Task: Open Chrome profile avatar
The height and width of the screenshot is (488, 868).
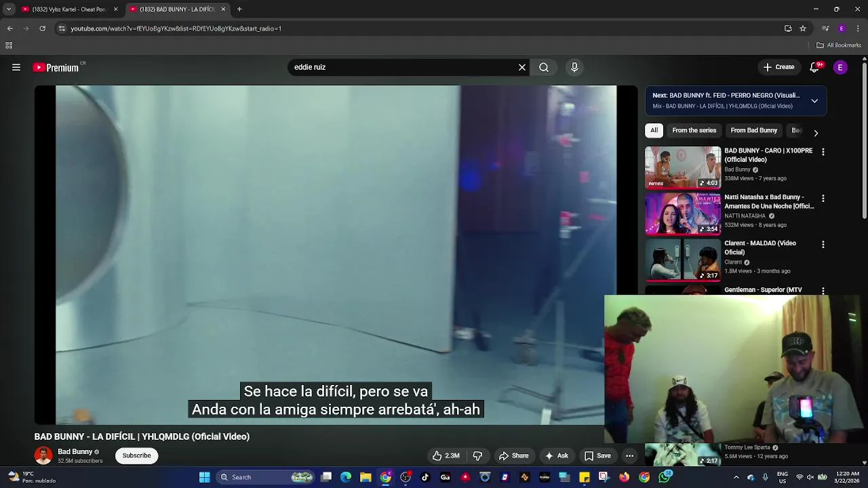Action: (842, 28)
